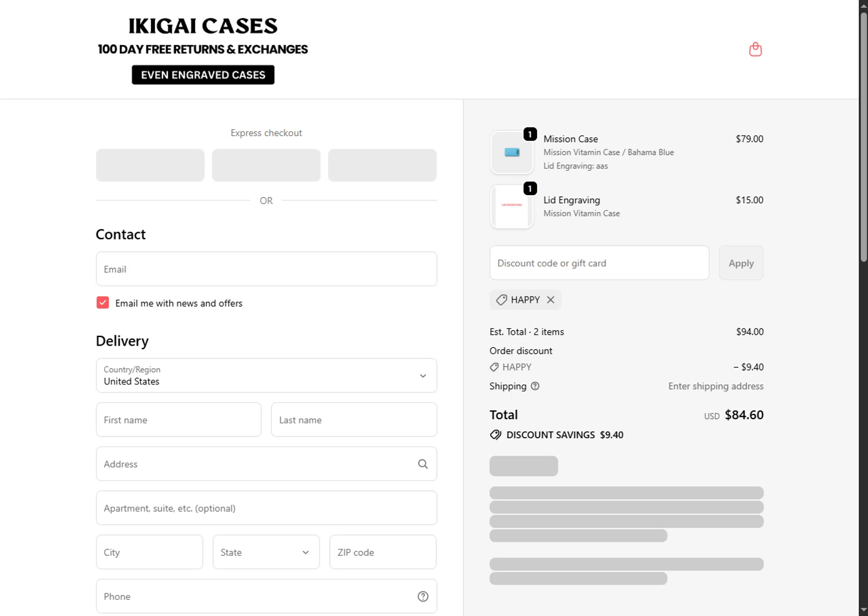
Task: Click the Email input field
Action: (x=266, y=269)
